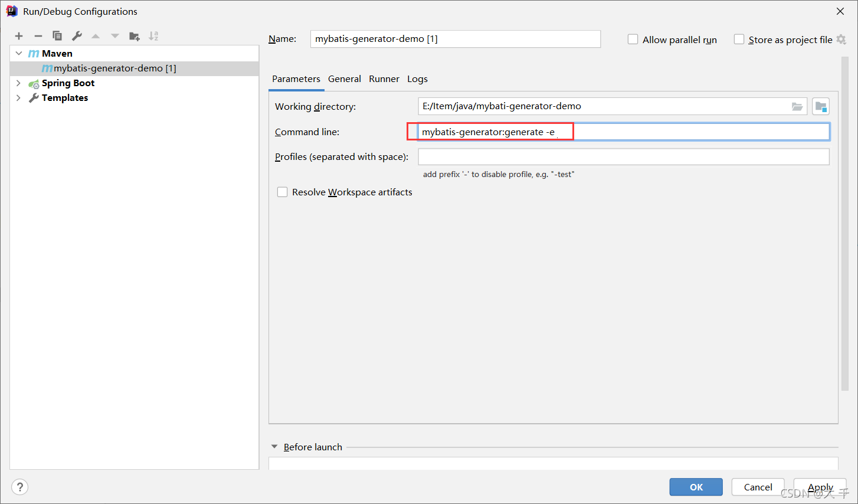Select the Spring Boot tree item
The image size is (858, 504).
(68, 83)
